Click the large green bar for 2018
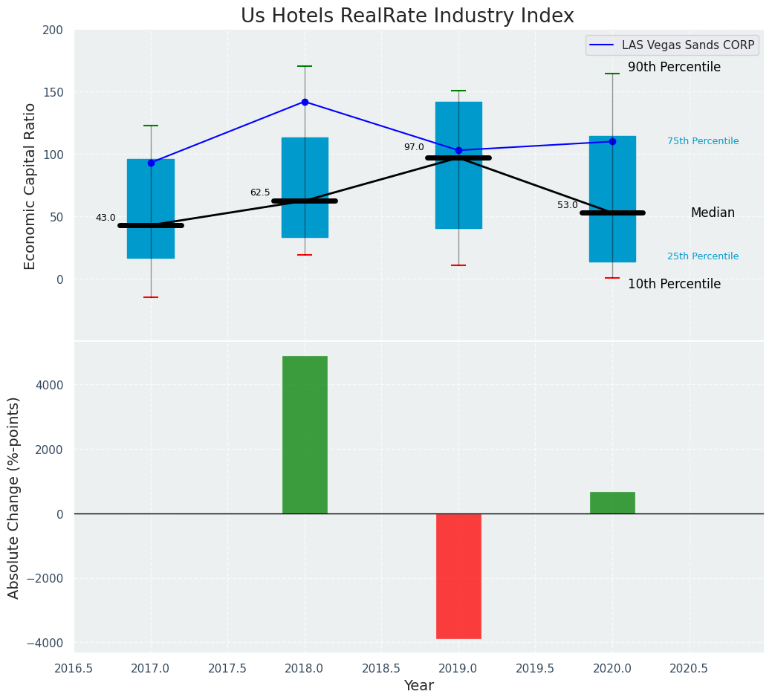This screenshot has width=772, height=700. (305, 435)
